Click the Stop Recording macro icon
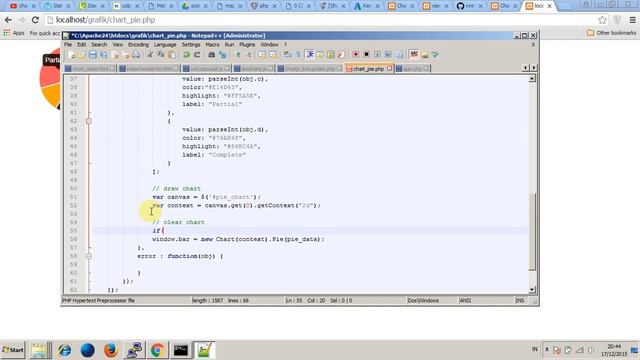Viewport: 640px width, 360px height. point(367,54)
